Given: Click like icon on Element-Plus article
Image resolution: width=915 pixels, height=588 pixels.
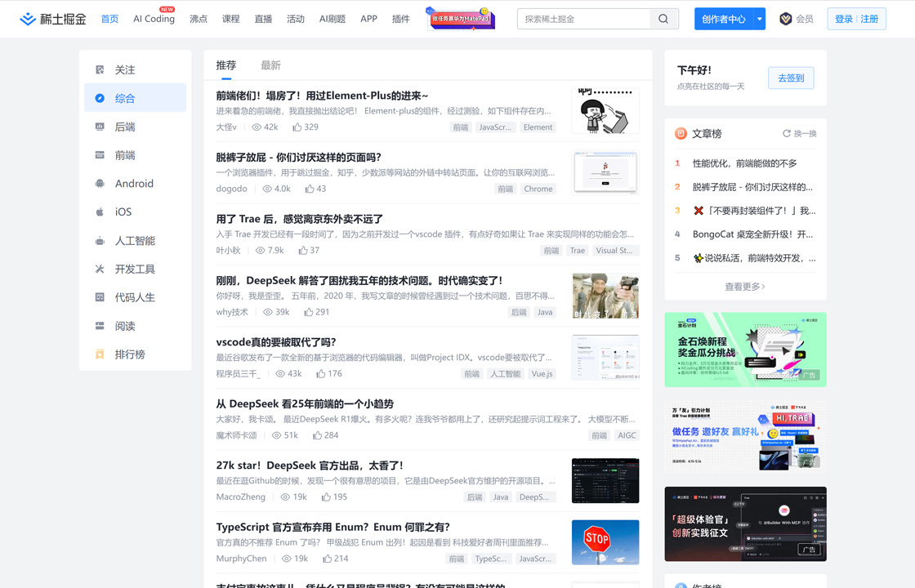Looking at the screenshot, I should tap(297, 127).
